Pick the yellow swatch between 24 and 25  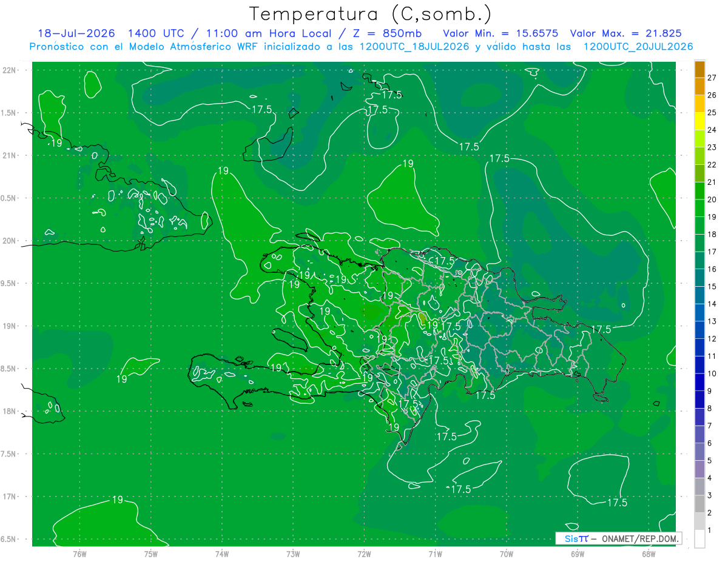[699, 121]
